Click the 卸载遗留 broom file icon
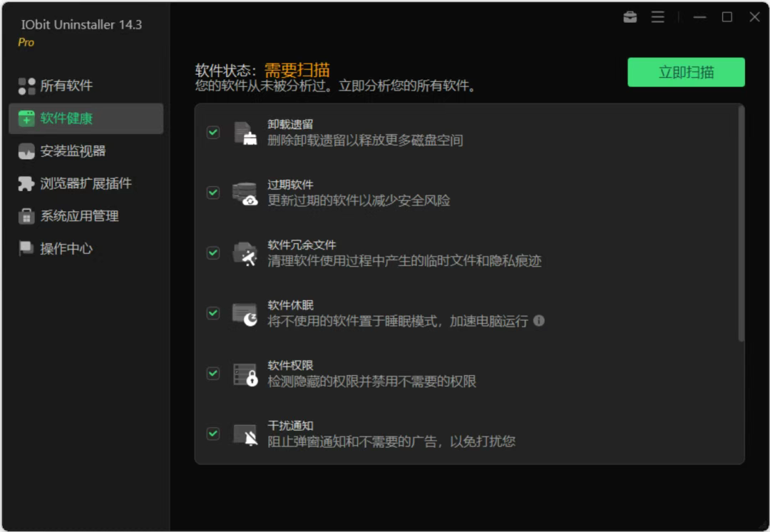 245,133
